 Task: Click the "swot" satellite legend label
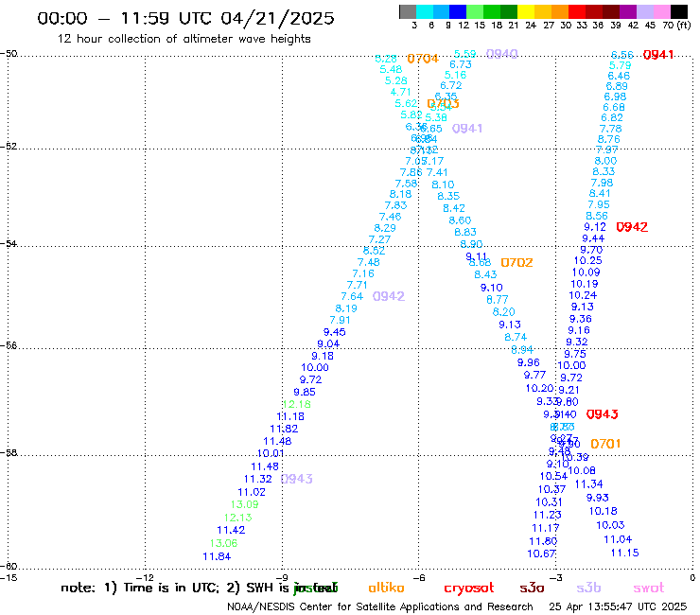coord(649,589)
